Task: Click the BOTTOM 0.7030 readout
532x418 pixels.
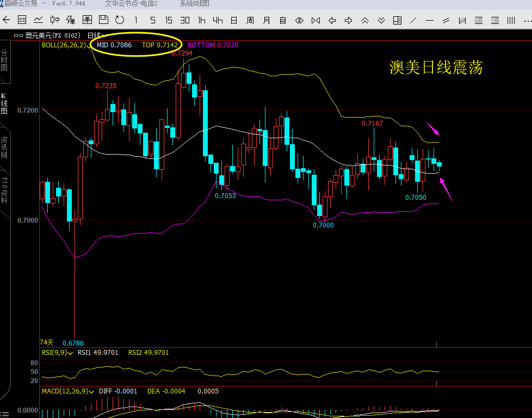Action: tap(213, 45)
